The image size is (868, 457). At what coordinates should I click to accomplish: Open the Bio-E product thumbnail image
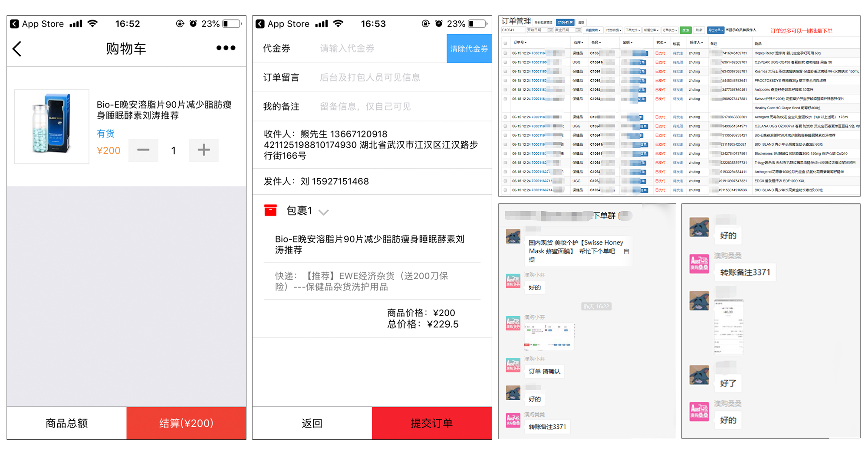tap(52, 126)
